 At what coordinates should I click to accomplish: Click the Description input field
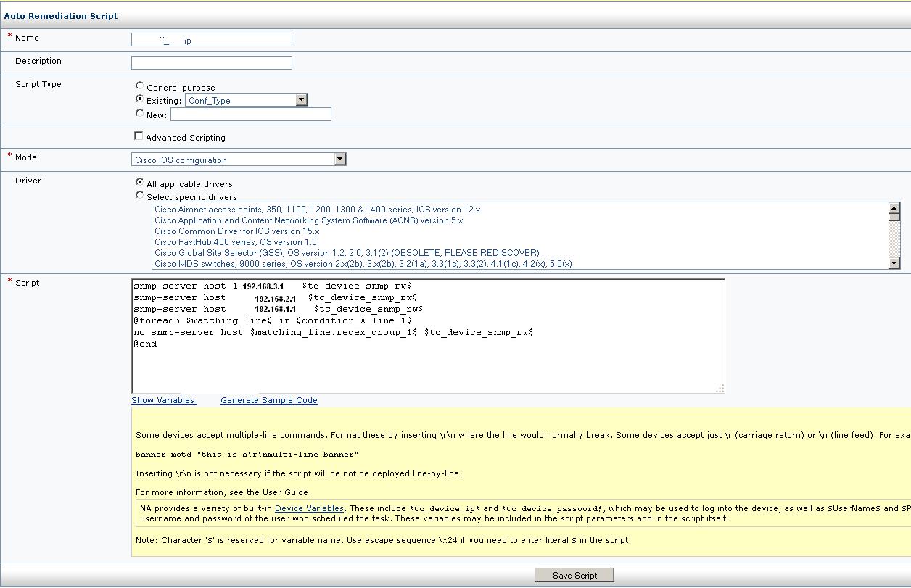212,62
